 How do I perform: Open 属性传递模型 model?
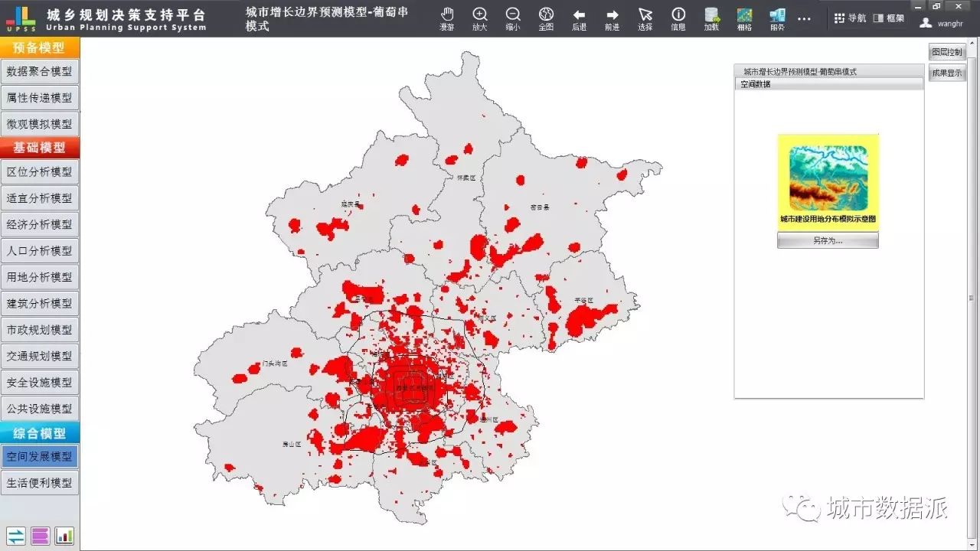pyautogui.click(x=40, y=98)
